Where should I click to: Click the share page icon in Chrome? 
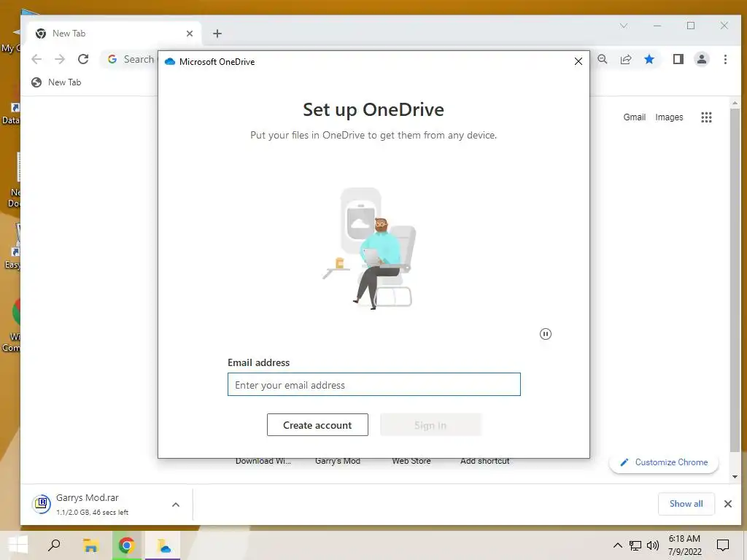pyautogui.click(x=626, y=59)
